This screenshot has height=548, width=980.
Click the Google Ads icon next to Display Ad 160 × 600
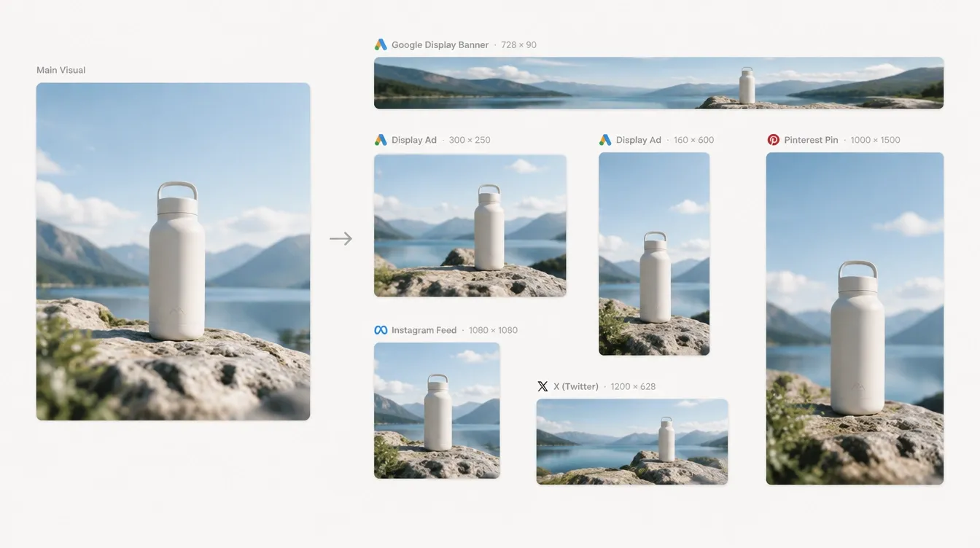coord(605,140)
